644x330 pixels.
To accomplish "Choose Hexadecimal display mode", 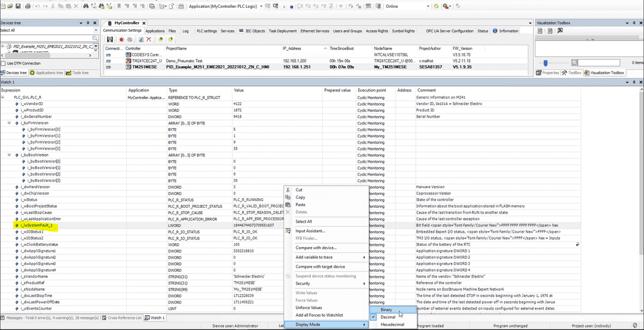I will (393, 325).
